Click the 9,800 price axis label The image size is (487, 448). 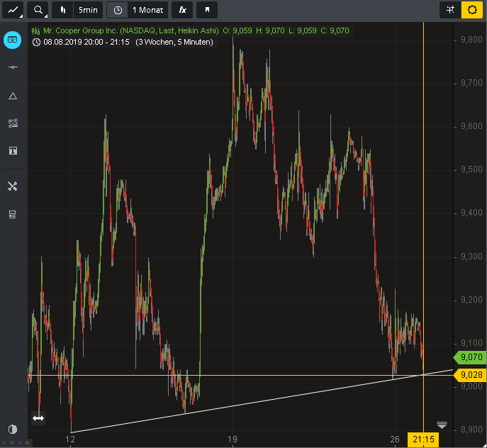click(x=471, y=40)
